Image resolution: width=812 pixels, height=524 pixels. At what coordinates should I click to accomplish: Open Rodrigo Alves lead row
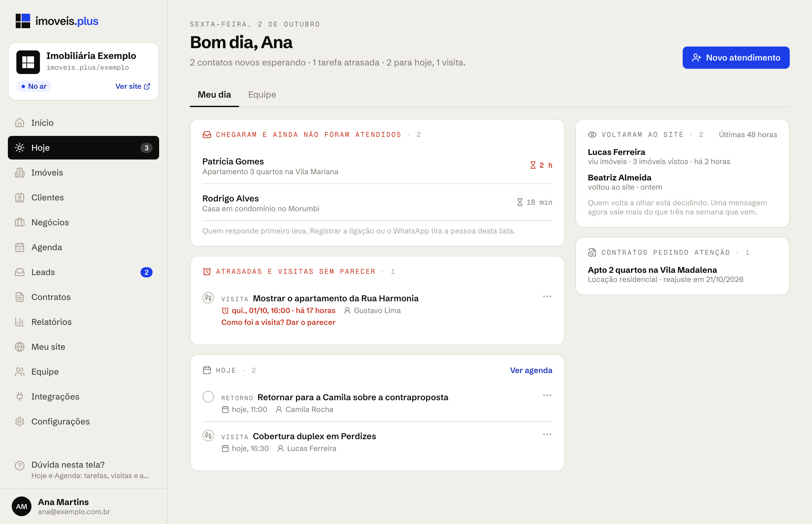click(377, 203)
